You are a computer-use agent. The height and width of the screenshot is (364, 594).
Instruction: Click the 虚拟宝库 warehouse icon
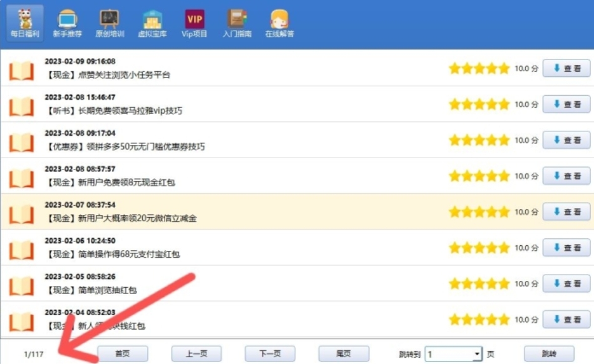[151, 17]
